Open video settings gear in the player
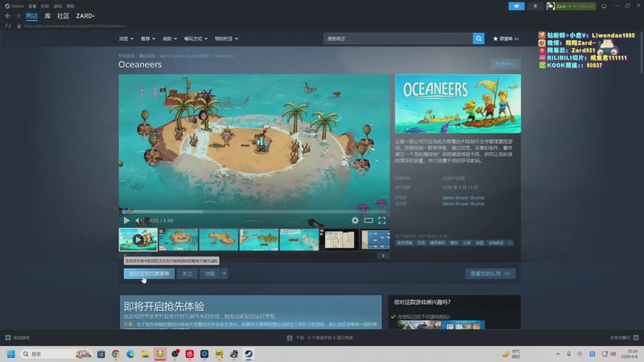 (355, 220)
